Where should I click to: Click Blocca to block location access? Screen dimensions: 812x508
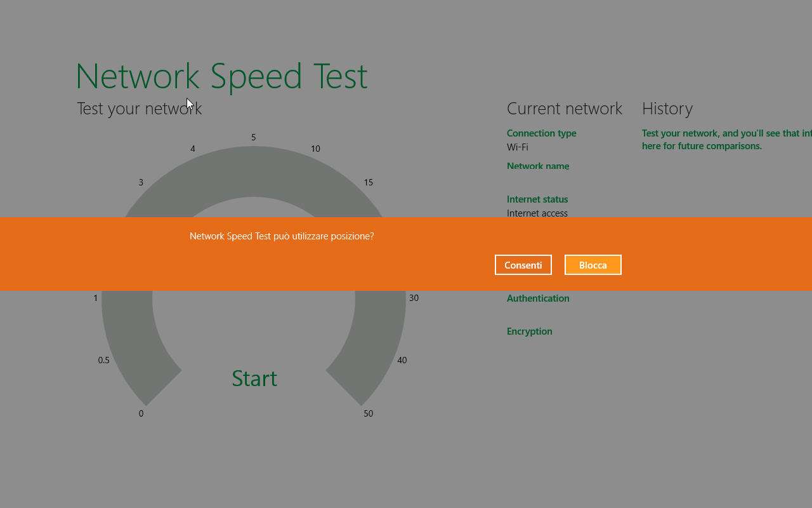593,265
